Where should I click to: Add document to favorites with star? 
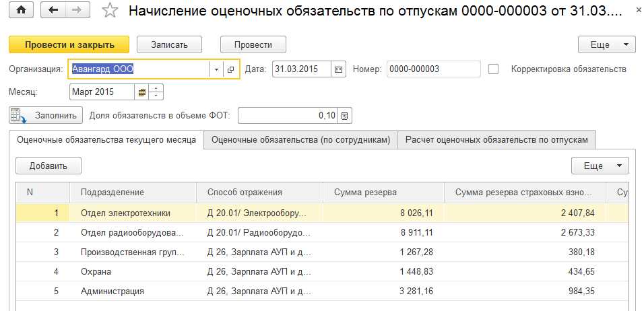(109, 11)
